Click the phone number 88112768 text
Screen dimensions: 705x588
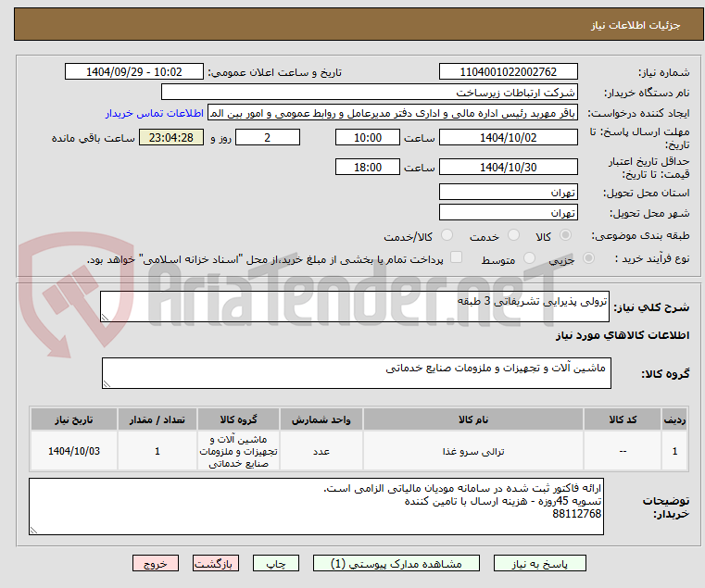pyautogui.click(x=576, y=513)
